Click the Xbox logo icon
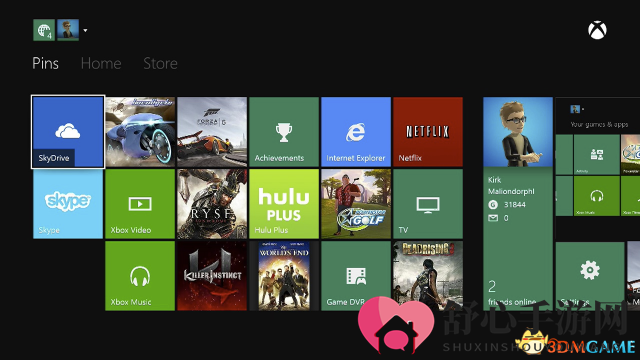 [597, 30]
